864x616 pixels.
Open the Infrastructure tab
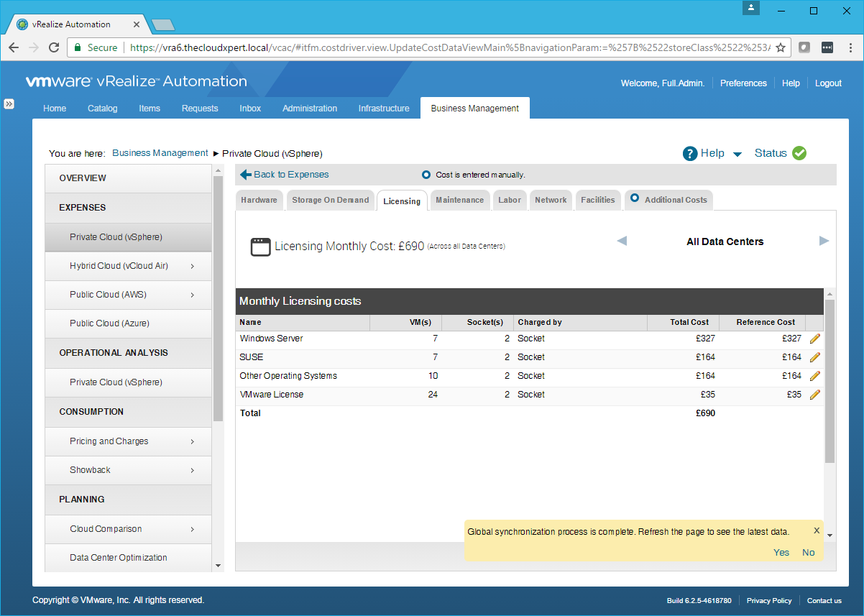pos(384,109)
